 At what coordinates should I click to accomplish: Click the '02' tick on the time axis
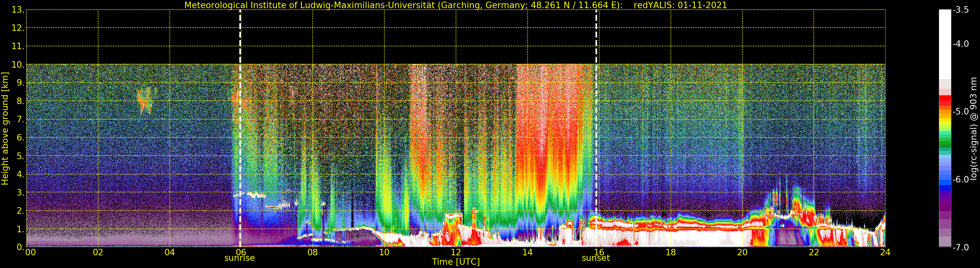click(98, 252)
